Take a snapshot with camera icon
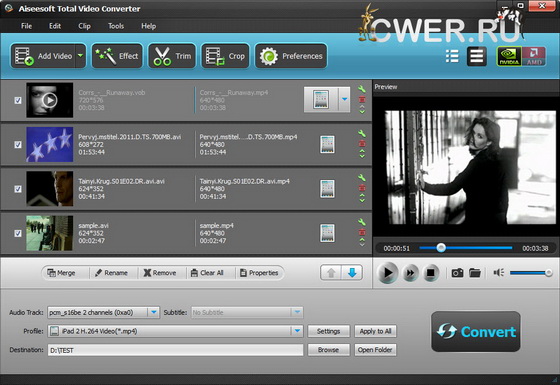 pos(457,273)
